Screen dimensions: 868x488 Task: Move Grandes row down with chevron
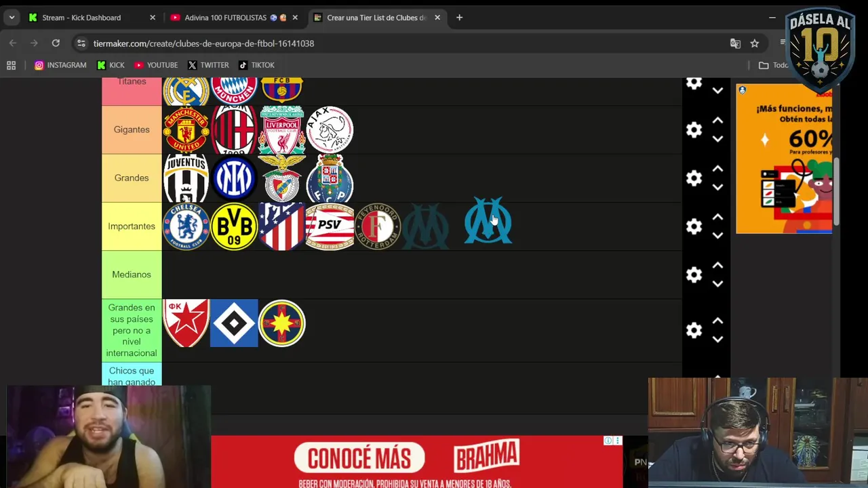pyautogui.click(x=717, y=187)
